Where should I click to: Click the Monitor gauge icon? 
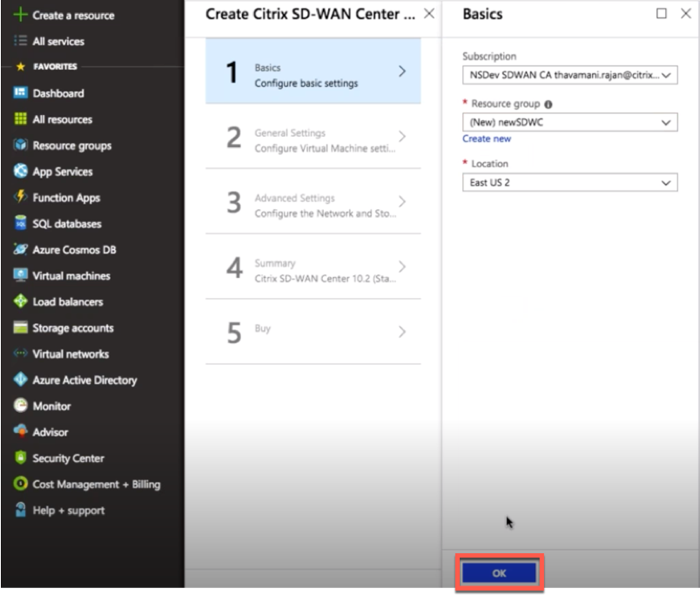pyautogui.click(x=21, y=405)
